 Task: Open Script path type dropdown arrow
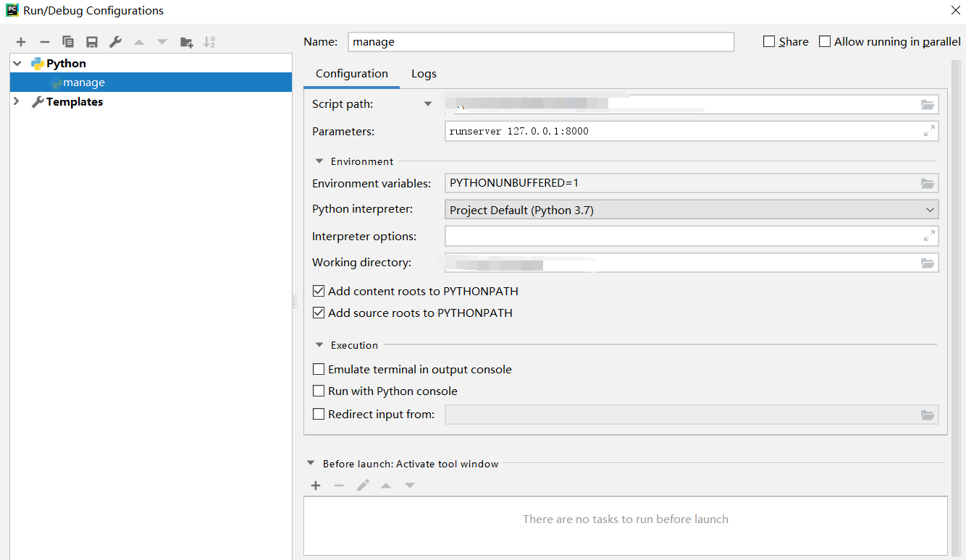tap(428, 104)
